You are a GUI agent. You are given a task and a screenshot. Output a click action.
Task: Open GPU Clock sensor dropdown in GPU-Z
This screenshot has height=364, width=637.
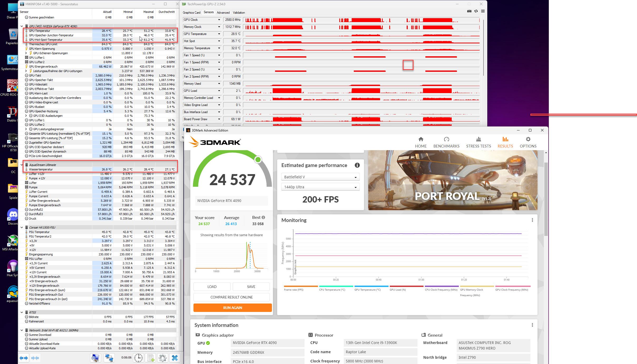[x=219, y=20]
